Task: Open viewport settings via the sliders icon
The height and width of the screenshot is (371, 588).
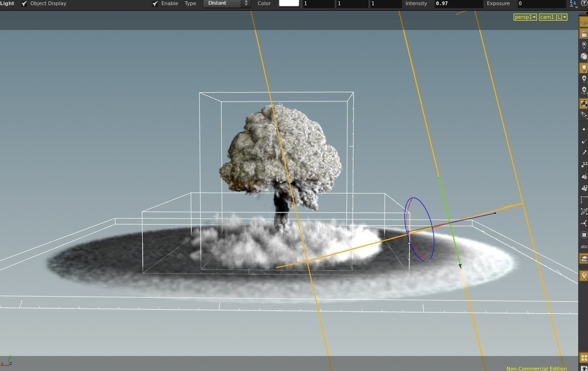Action: tap(572, 3)
